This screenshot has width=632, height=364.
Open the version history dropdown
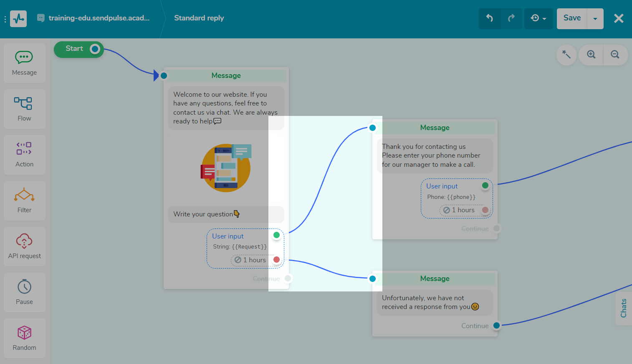pyautogui.click(x=538, y=18)
